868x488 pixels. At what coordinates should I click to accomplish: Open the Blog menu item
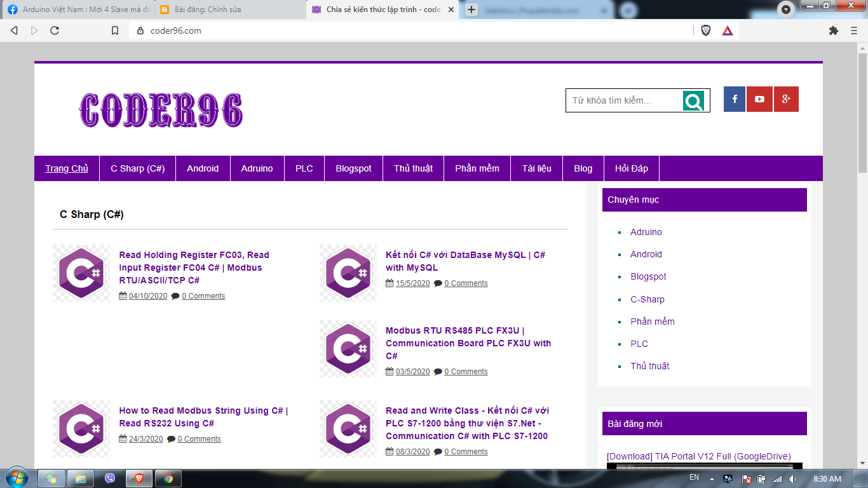point(583,168)
